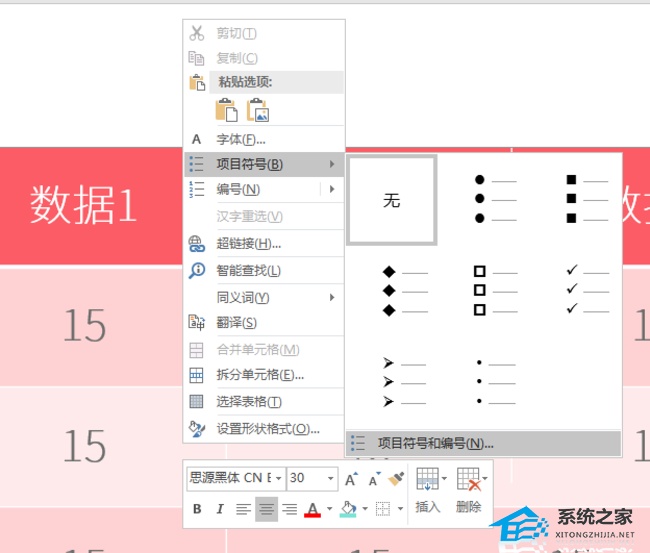Toggle italic formatting in mini toolbar
The width and height of the screenshot is (650, 553).
point(220,509)
